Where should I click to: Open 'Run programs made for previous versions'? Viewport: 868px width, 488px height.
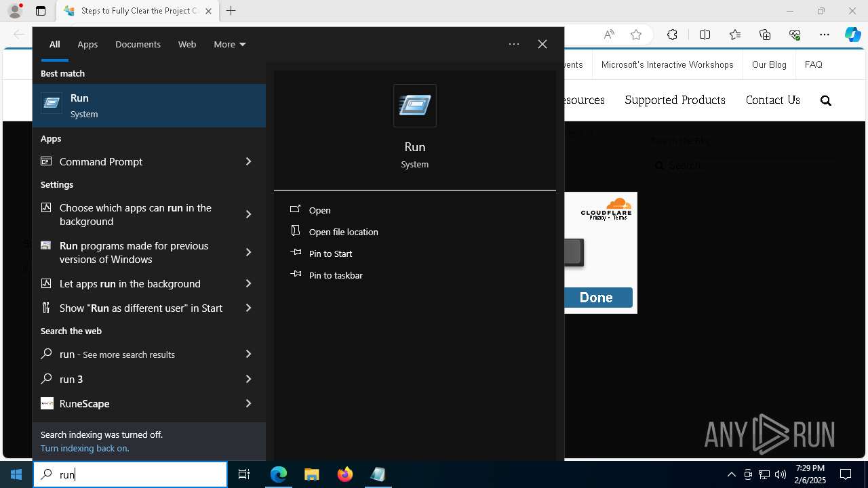pyautogui.click(x=134, y=252)
